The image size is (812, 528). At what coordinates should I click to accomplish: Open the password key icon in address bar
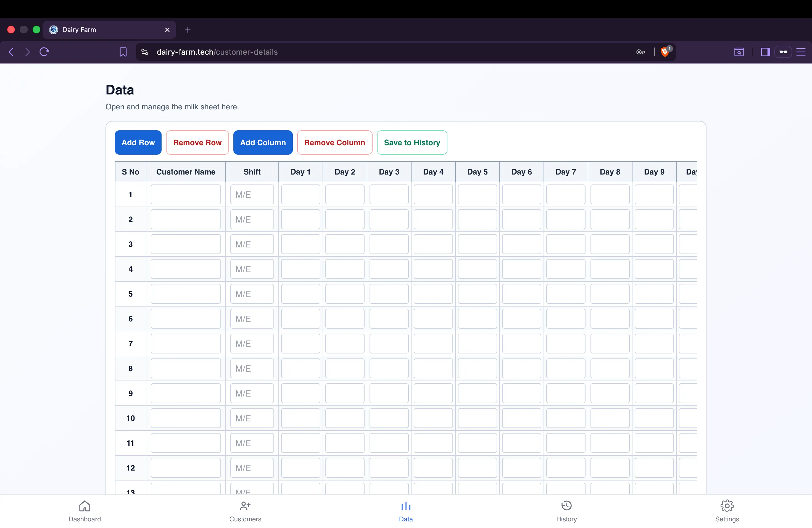click(x=640, y=52)
